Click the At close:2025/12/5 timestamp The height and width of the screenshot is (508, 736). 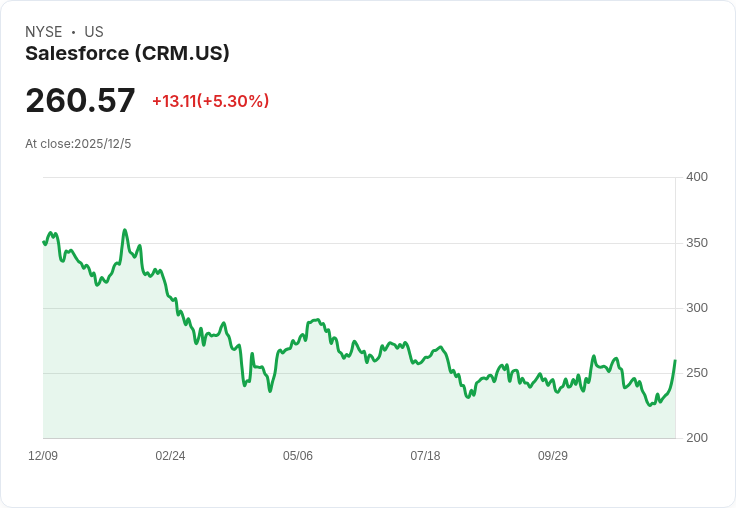78,144
